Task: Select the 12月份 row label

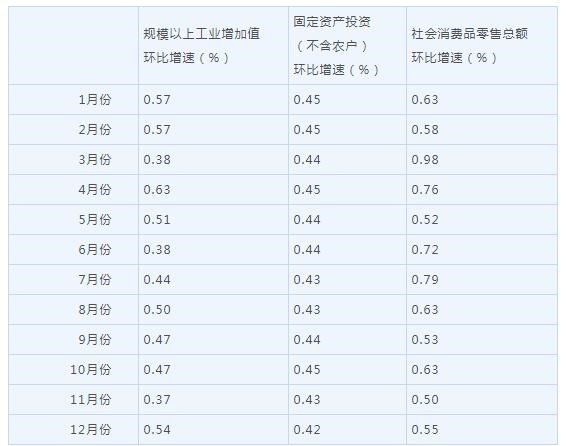Action: pos(91,429)
